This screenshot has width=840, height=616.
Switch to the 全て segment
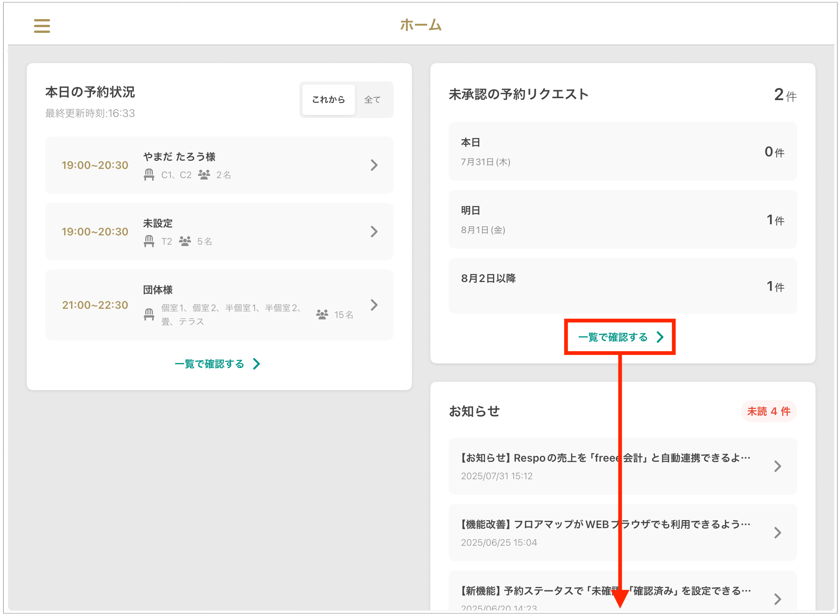(x=372, y=100)
